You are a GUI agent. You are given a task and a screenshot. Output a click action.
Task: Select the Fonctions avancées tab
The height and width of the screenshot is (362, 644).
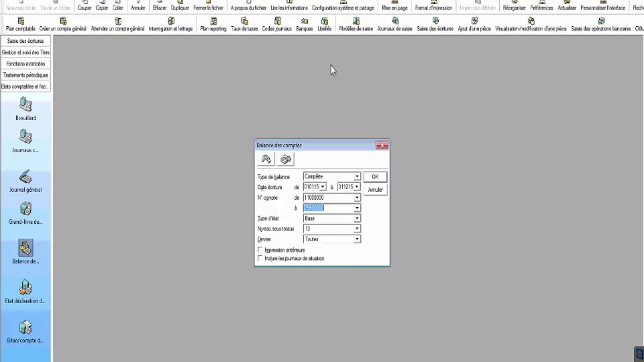(25, 64)
